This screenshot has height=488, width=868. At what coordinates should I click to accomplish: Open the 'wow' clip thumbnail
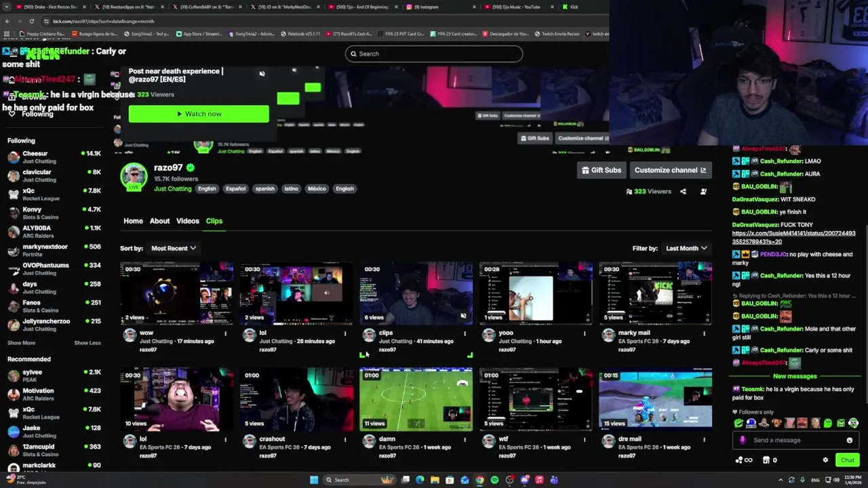177,293
